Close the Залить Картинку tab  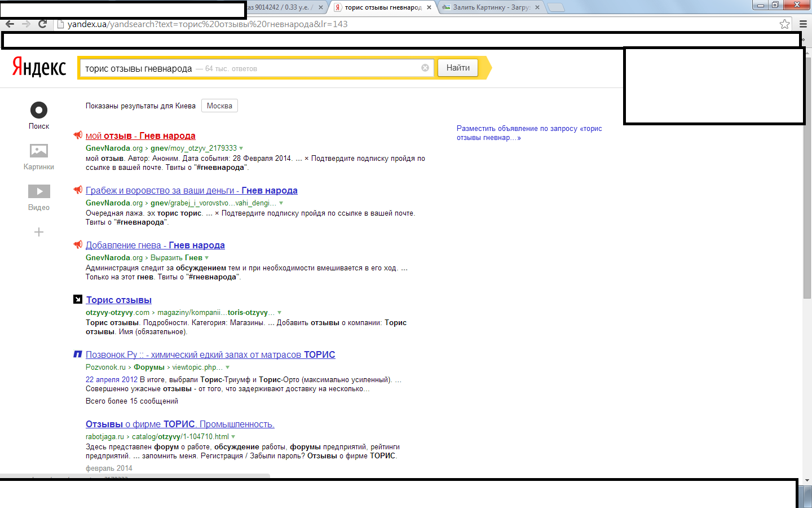[537, 7]
